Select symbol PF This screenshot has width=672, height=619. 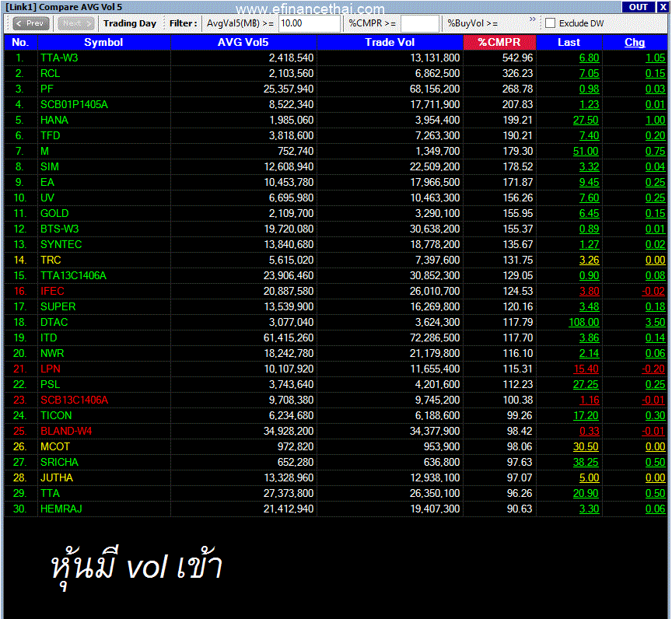point(47,89)
